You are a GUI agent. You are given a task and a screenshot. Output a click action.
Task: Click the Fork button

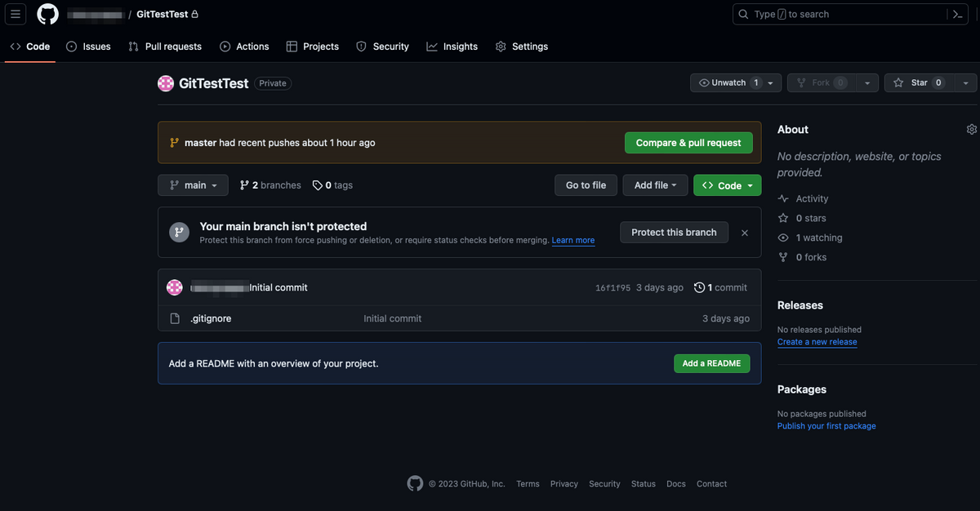tap(821, 82)
